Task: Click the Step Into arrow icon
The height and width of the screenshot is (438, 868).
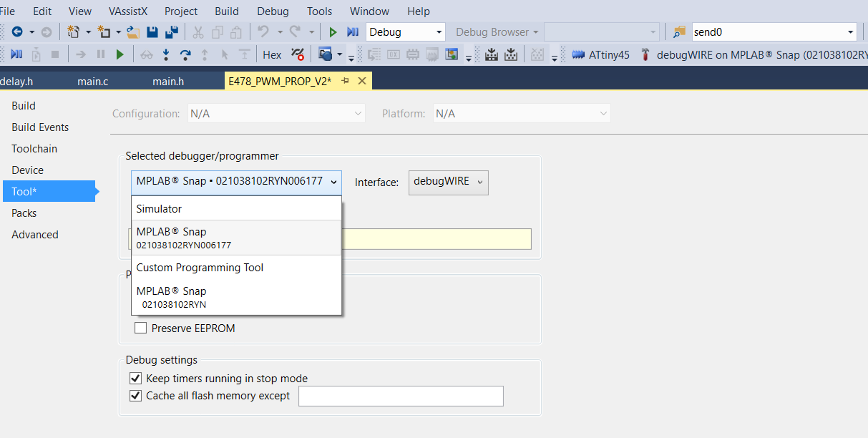Action: coord(166,54)
